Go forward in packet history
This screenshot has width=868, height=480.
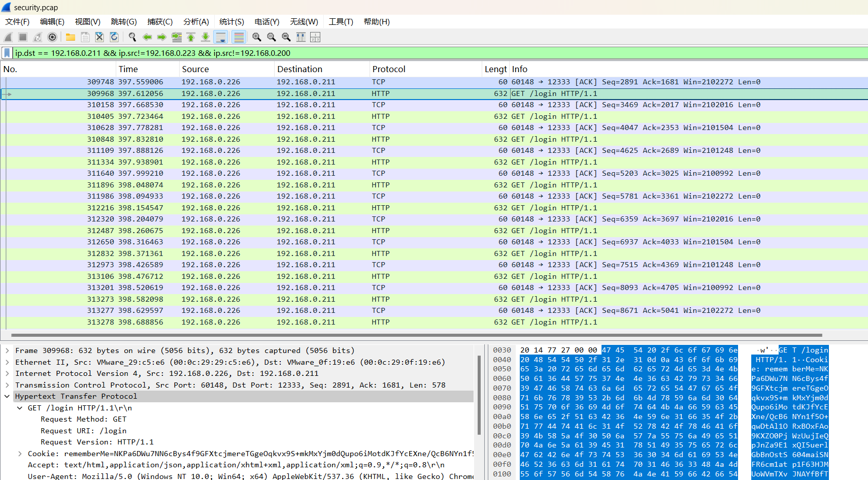coord(162,37)
